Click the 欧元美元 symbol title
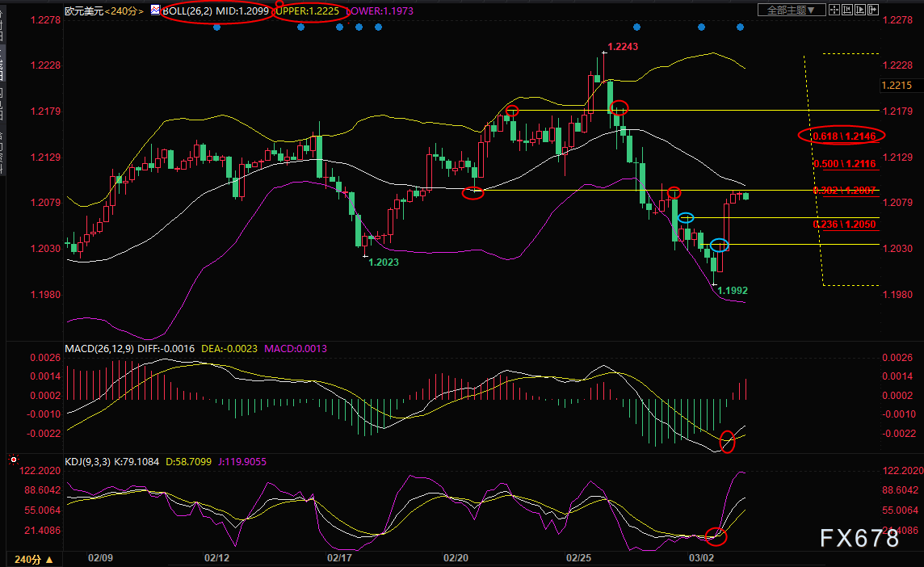This screenshot has height=567, width=924. (84, 11)
